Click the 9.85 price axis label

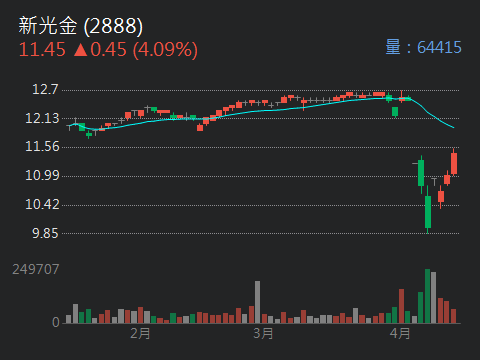pos(45,233)
